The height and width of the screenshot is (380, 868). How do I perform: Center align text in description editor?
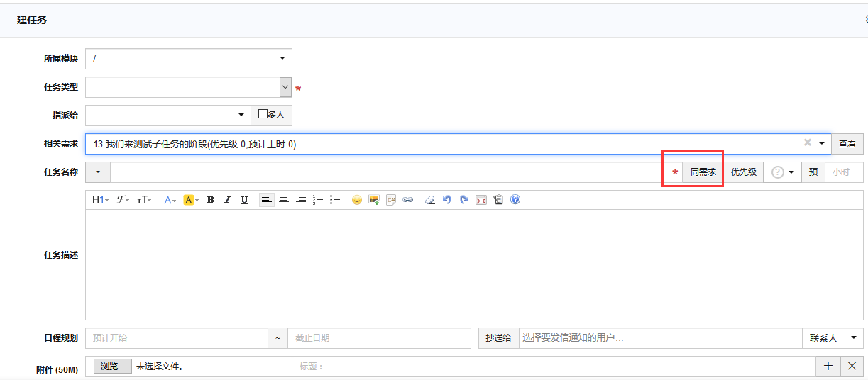pos(283,200)
